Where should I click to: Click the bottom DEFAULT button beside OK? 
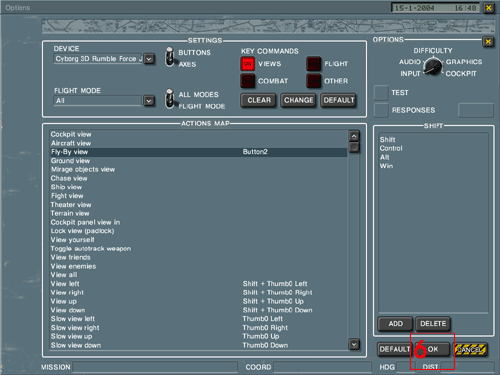pyautogui.click(x=395, y=349)
